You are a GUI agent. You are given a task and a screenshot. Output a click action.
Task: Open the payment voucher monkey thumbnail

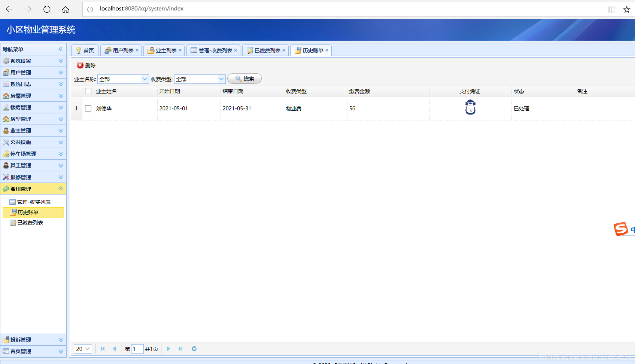470,108
